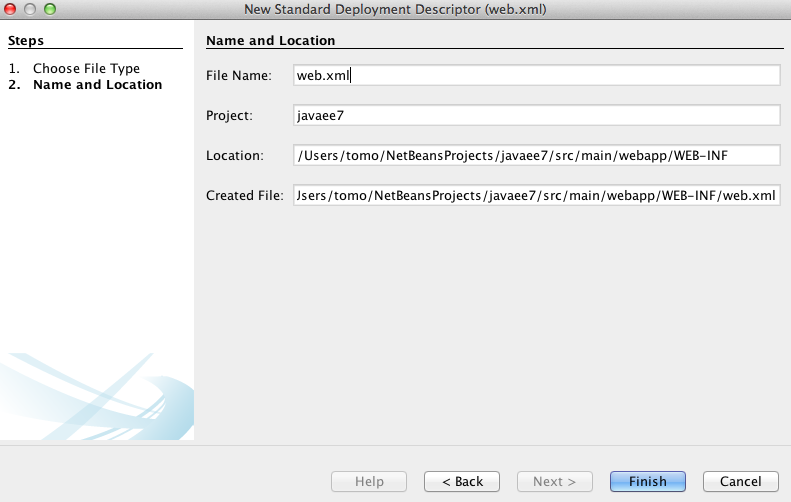This screenshot has height=502, width=791.
Task: Click the Created File label
Action: click(245, 195)
